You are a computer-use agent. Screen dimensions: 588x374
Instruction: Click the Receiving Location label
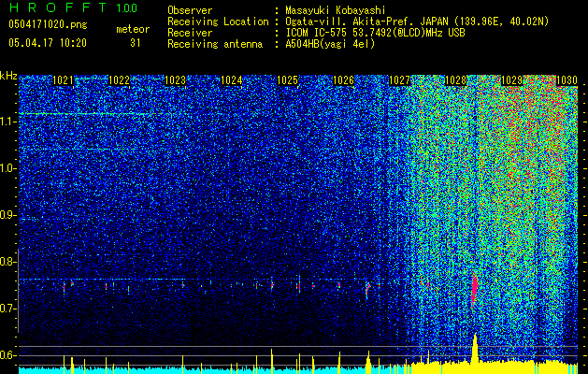[x=218, y=22]
